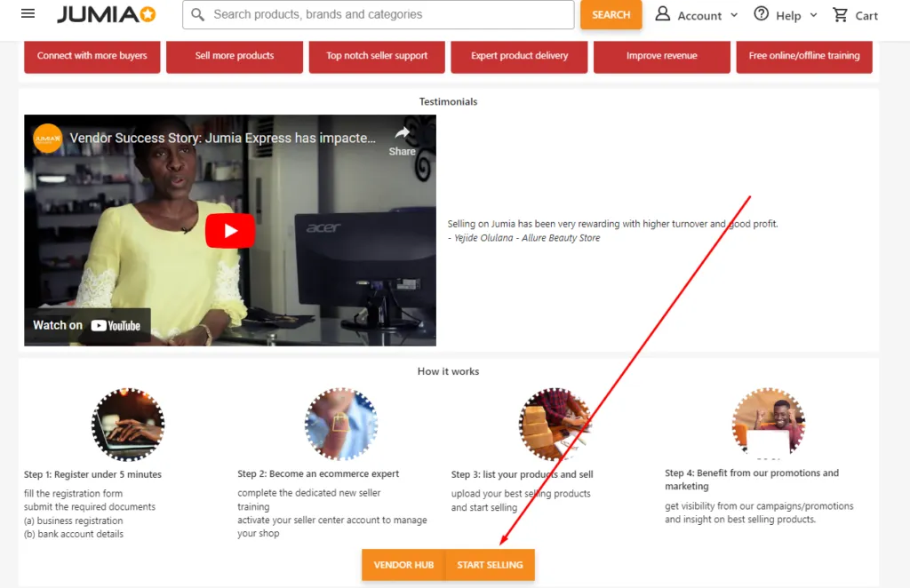
Task: Expand the Account dropdown chevron
Action: [x=734, y=15]
